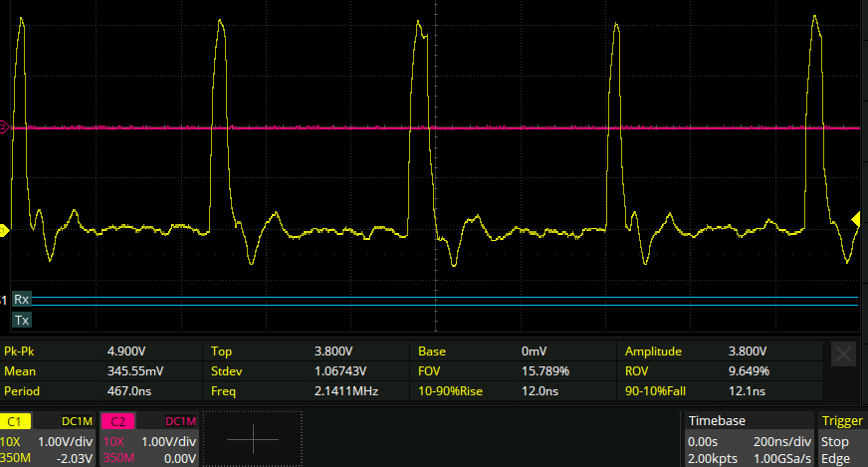The width and height of the screenshot is (868, 467).
Task: Click the 200ns/div timebase scale value
Action: tap(783, 441)
